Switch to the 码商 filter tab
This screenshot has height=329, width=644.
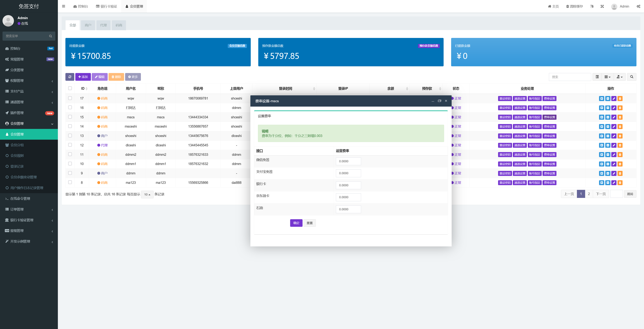[x=119, y=25]
